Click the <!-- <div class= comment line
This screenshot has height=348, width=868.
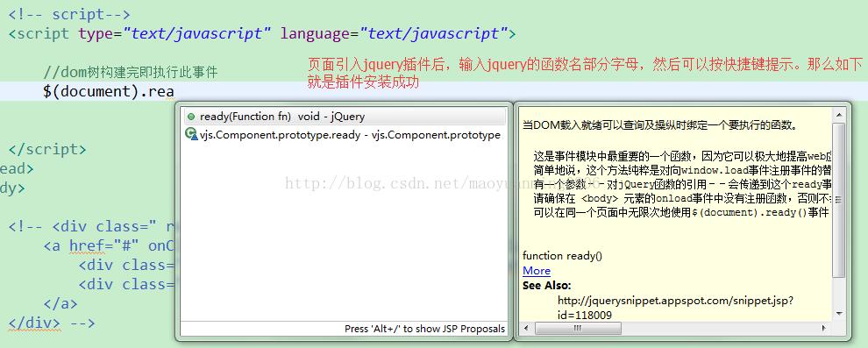pyautogui.click(x=91, y=226)
